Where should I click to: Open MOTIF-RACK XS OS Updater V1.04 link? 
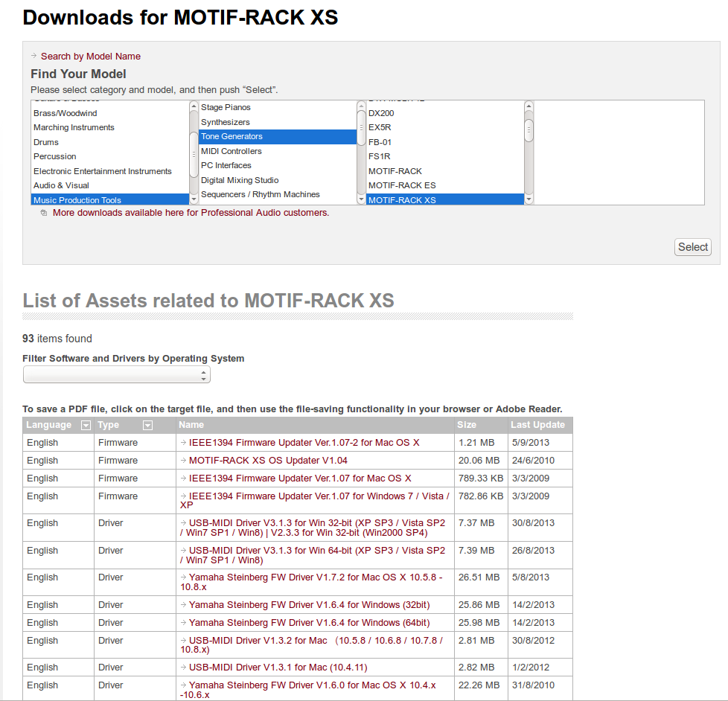268,461
